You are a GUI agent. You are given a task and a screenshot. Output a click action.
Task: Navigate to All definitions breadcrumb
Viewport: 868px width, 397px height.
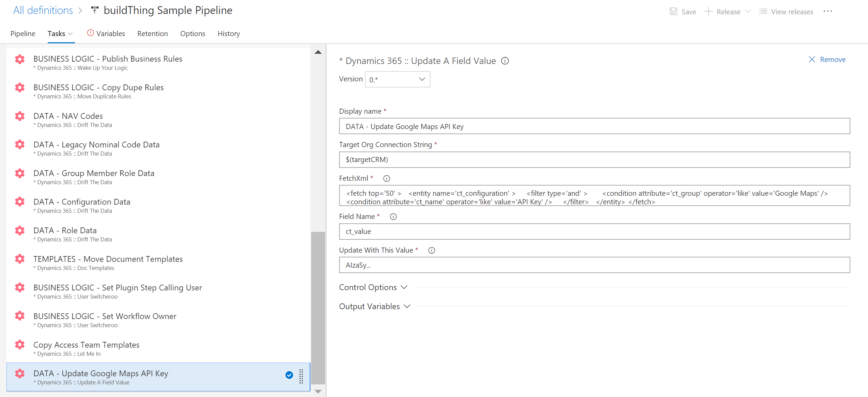pos(43,10)
